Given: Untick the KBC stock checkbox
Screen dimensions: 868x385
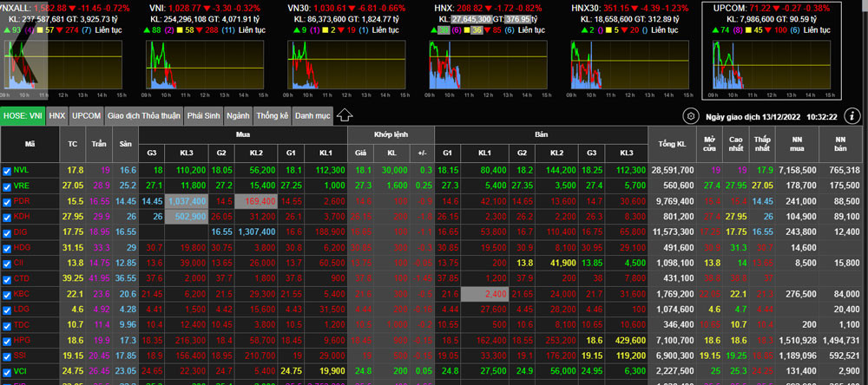Looking at the screenshot, I should 7,294.
